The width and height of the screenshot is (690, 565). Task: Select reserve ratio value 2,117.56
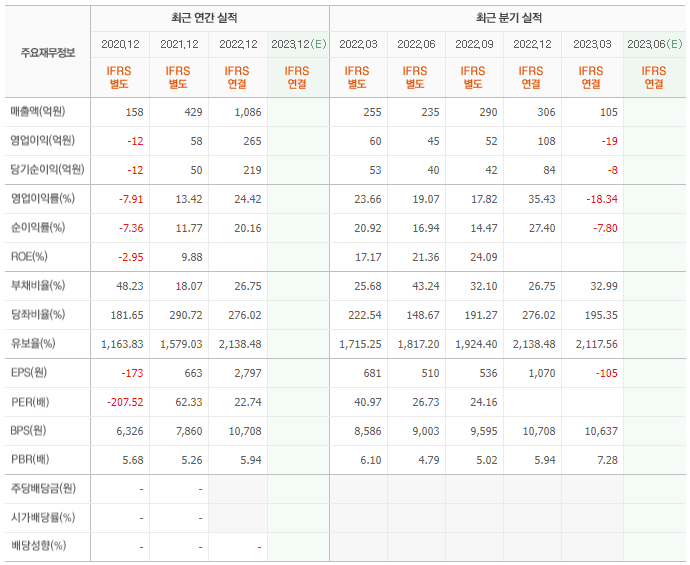[x=597, y=345]
